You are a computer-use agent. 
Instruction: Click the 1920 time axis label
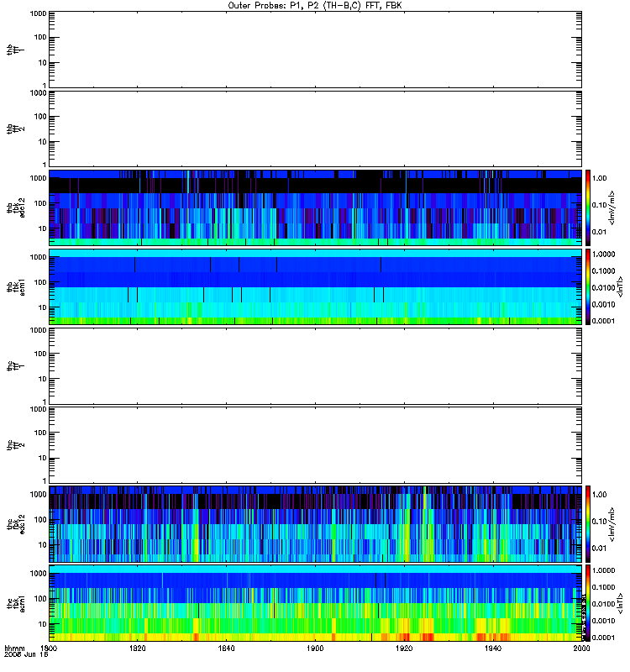pos(404,648)
